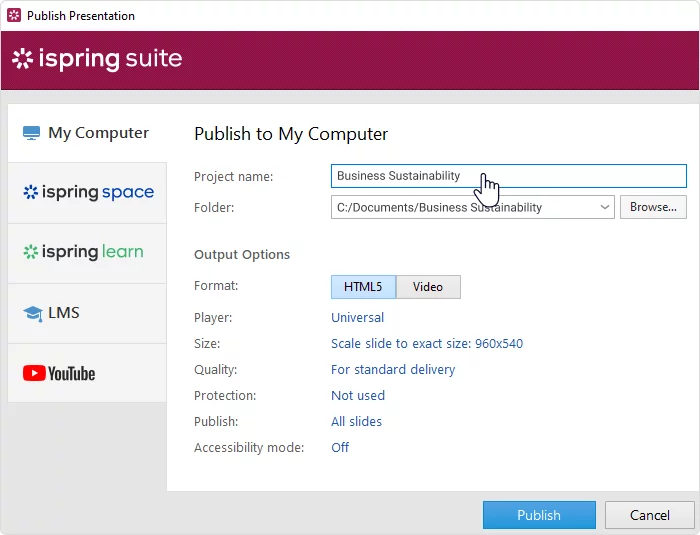Click Scale slide to exact size link
Image resolution: width=700 pixels, height=535 pixels.
[427, 343]
